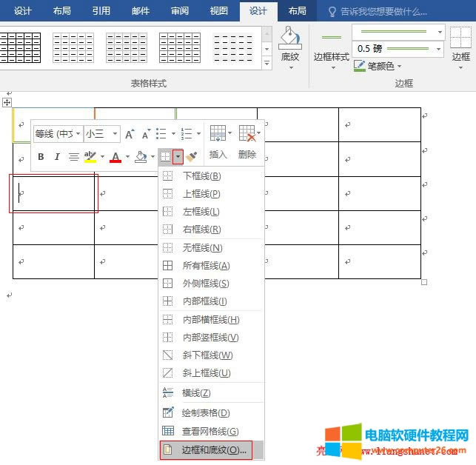Select 内部横框线(H) option
This screenshot has width=476, height=465.
click(x=211, y=320)
